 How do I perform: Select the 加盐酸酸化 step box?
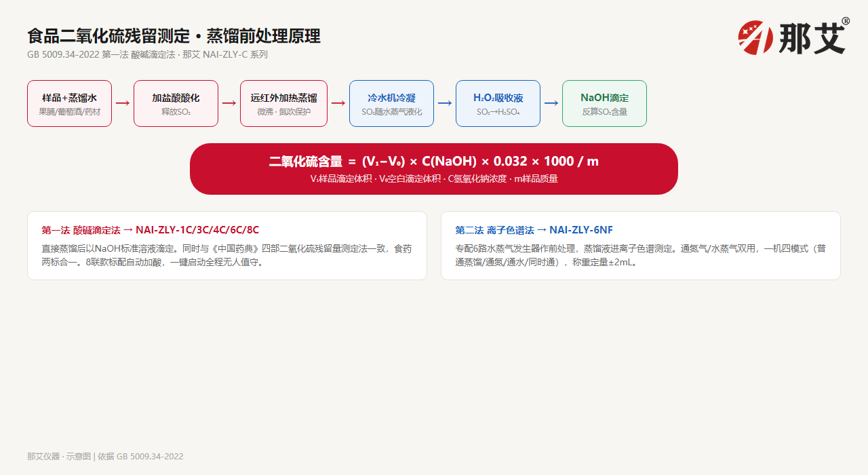coord(176,103)
